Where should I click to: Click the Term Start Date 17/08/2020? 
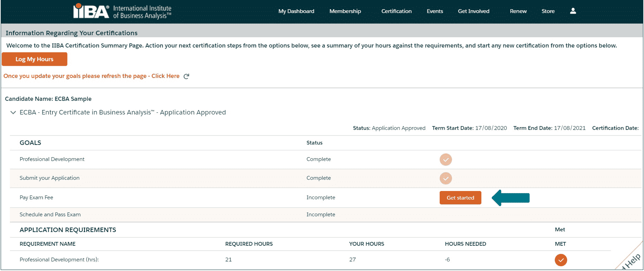(469, 128)
